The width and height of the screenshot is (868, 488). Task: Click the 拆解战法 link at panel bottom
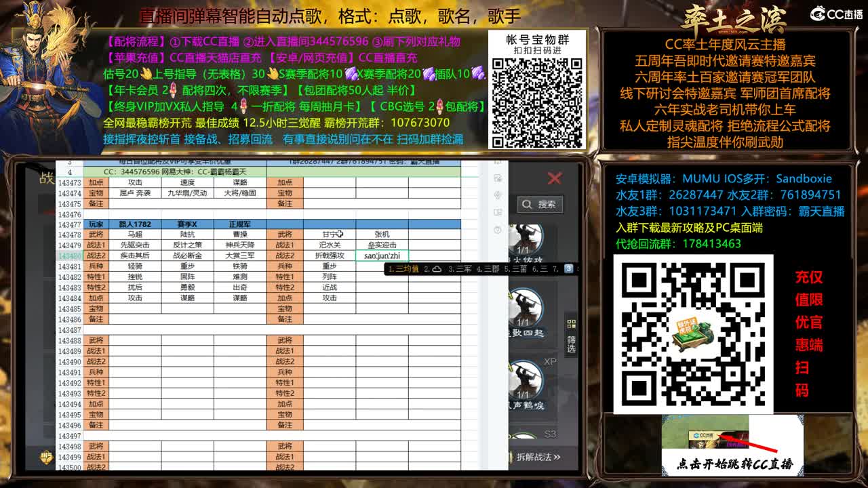(x=538, y=457)
